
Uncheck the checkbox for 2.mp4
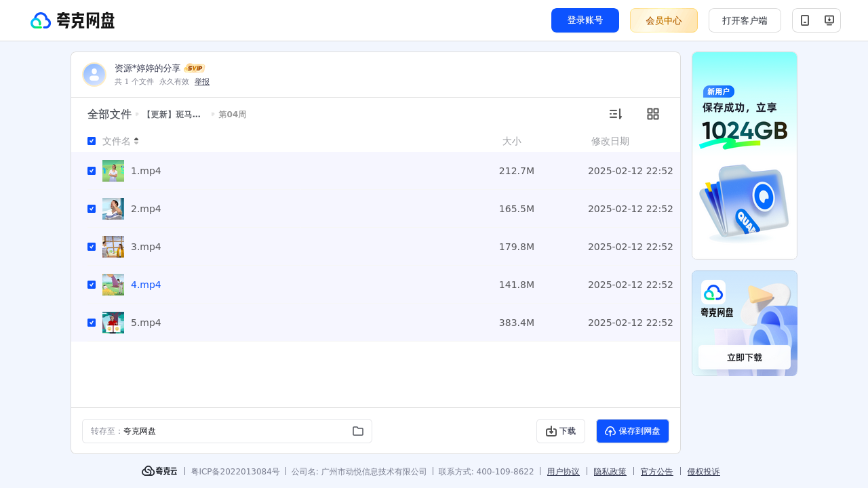click(x=92, y=209)
